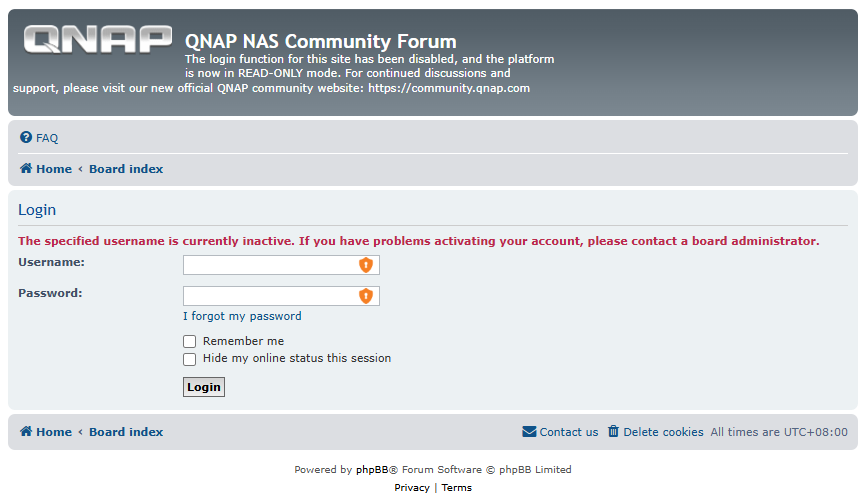Image resolution: width=866 pixels, height=504 pixels.
Task: Open the Terms link
Action: pos(457,487)
